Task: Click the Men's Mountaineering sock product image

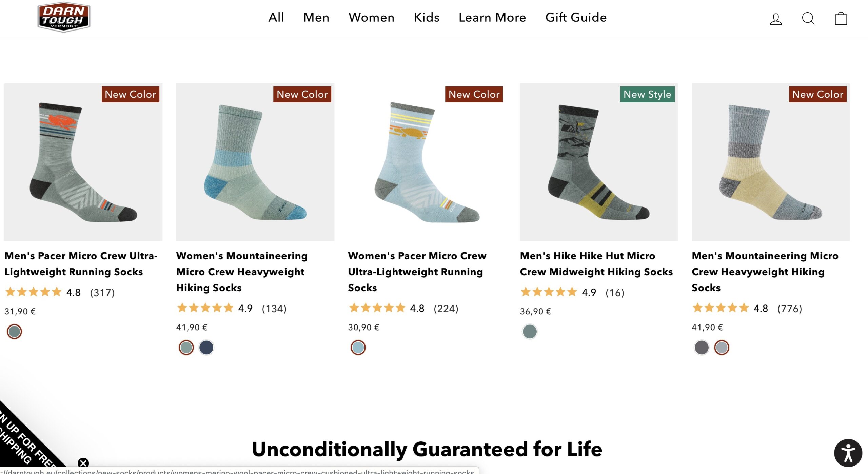Action: 770,163
